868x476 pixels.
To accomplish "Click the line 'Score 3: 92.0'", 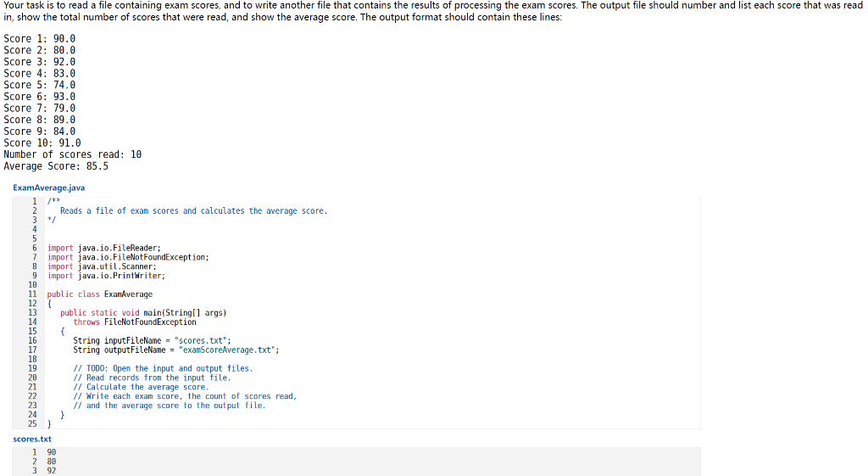I will click(39, 61).
